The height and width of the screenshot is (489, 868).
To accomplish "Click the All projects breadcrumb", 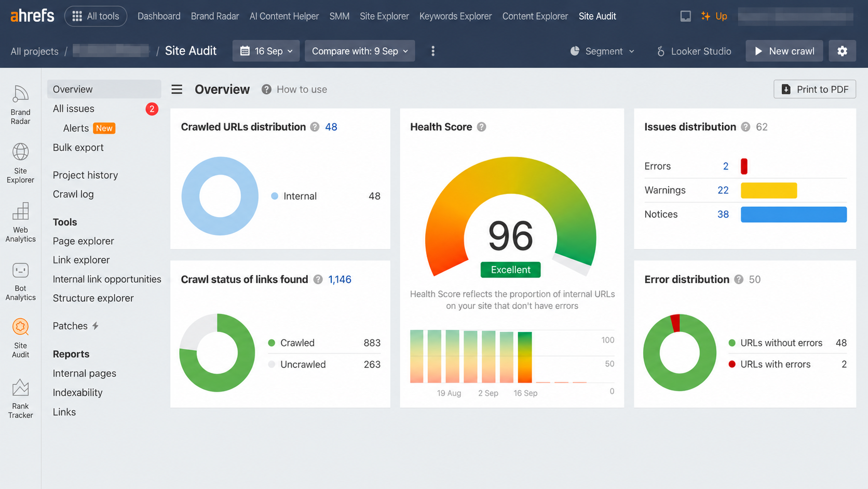I will coord(34,51).
